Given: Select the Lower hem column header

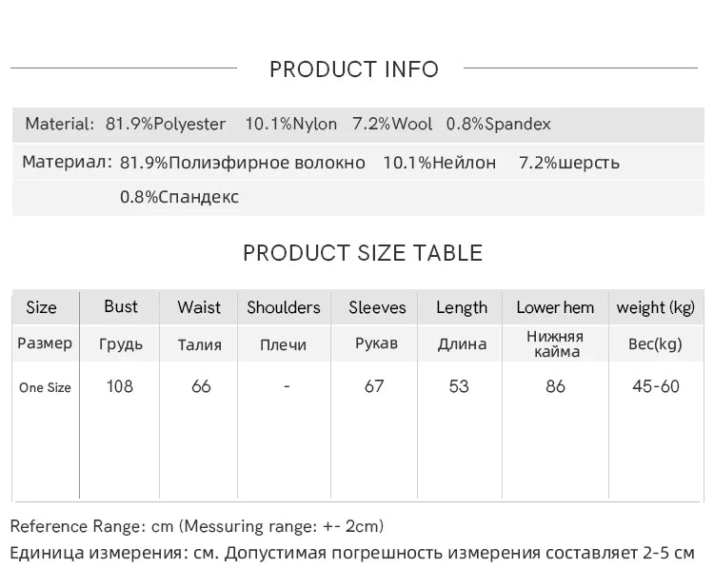Looking at the screenshot, I should [555, 307].
